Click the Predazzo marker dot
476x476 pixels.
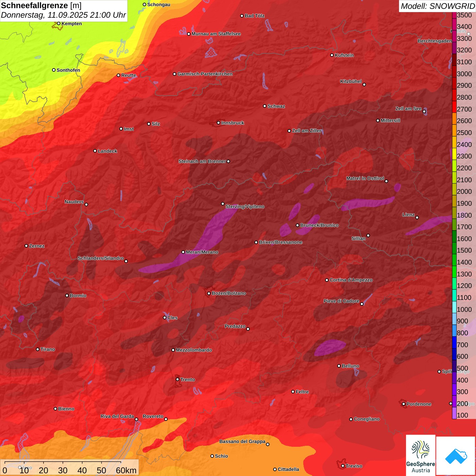point(248,329)
